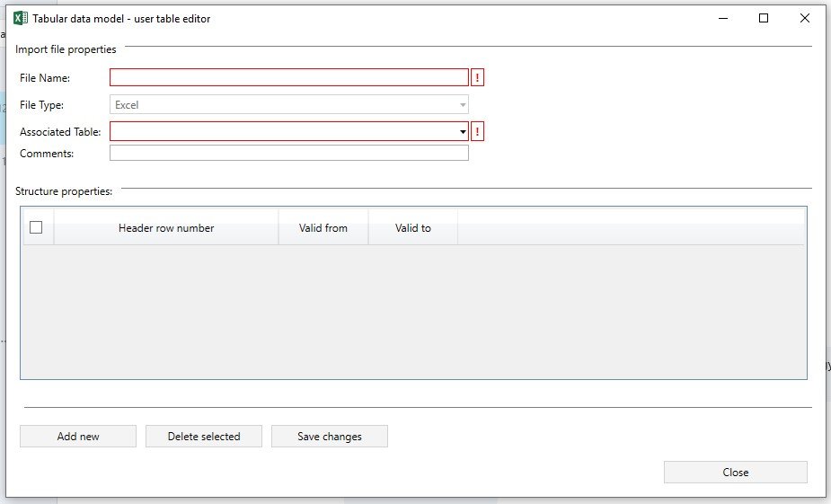The width and height of the screenshot is (831, 504).
Task: Click into the Comments input field
Action: pyautogui.click(x=288, y=154)
